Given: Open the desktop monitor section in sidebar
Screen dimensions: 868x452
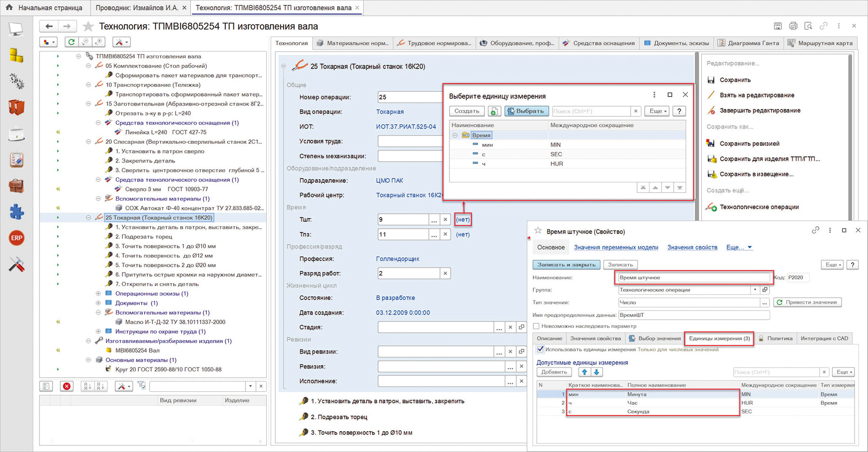Looking at the screenshot, I should [16, 30].
